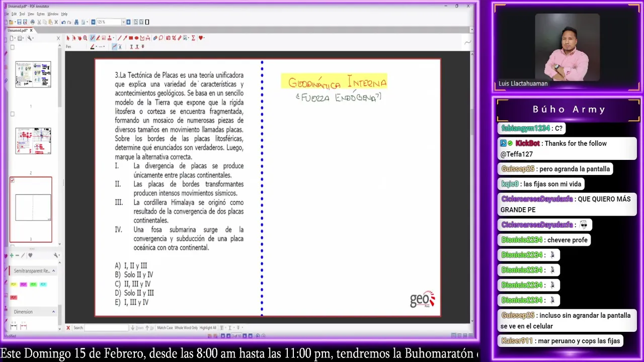Click the Print icon

[33, 22]
